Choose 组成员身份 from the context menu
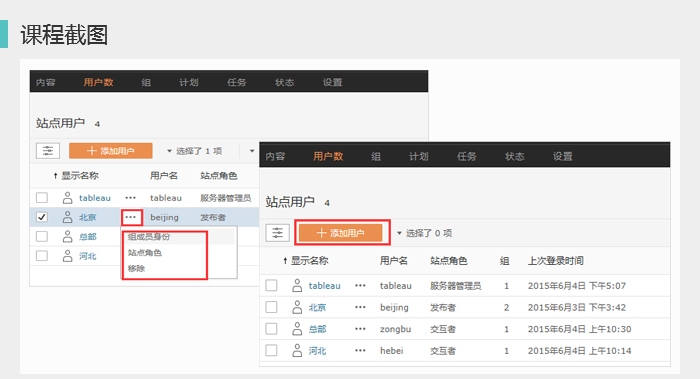This screenshot has width=700, height=379. (149, 237)
